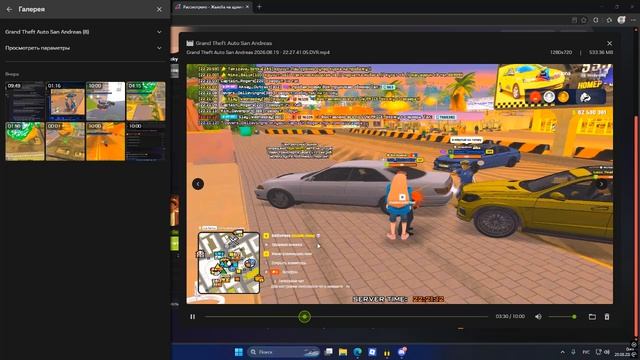The height and width of the screenshot is (360, 640).
Task: Expand the Просмотреть параметры section
Action: click(159, 48)
